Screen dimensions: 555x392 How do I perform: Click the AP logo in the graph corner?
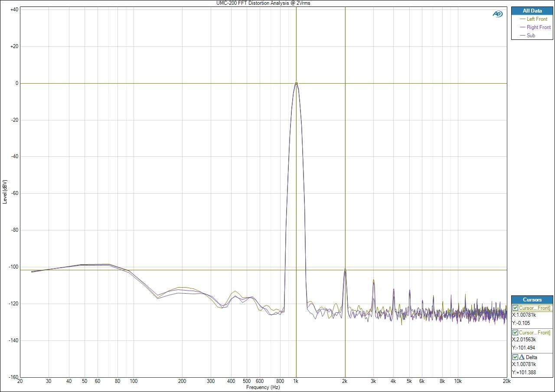497,14
